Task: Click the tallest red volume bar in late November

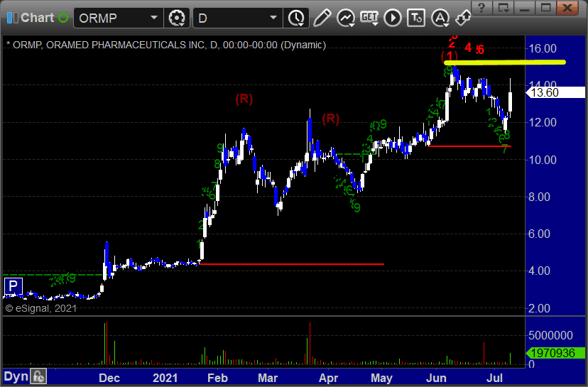Action: point(107,343)
